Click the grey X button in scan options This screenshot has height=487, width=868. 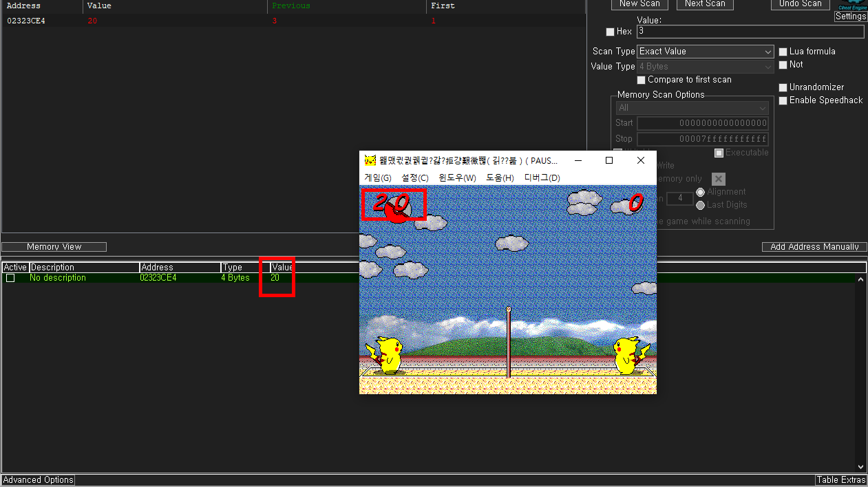click(718, 180)
